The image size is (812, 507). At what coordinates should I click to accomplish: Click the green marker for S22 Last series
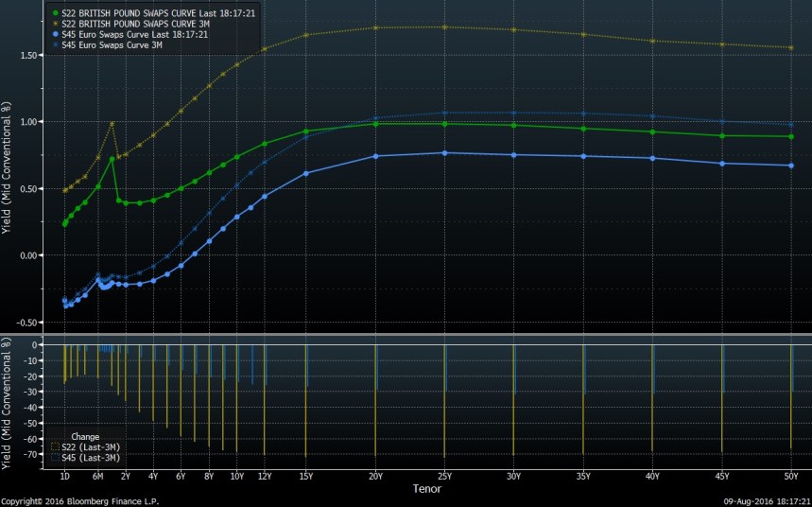(x=56, y=13)
